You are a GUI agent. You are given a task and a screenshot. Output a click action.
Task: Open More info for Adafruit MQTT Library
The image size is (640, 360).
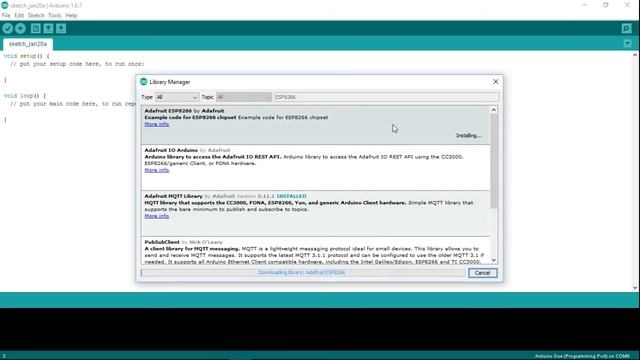click(x=157, y=216)
